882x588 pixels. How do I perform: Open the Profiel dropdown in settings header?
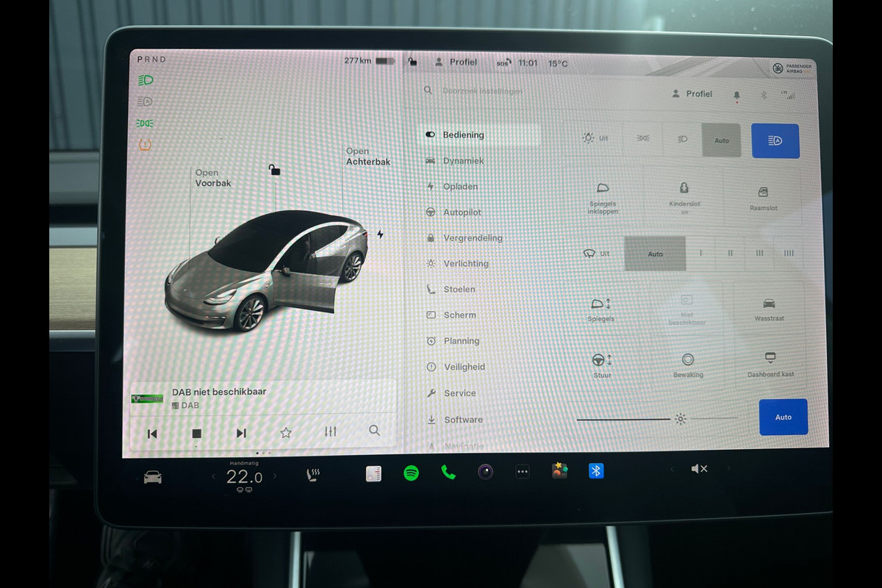(x=692, y=94)
